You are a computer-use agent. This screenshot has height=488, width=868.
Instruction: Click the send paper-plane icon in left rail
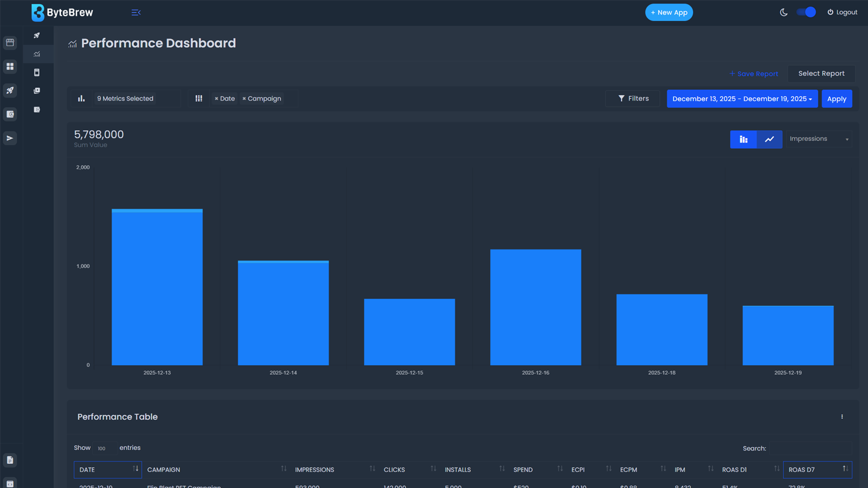(x=10, y=138)
